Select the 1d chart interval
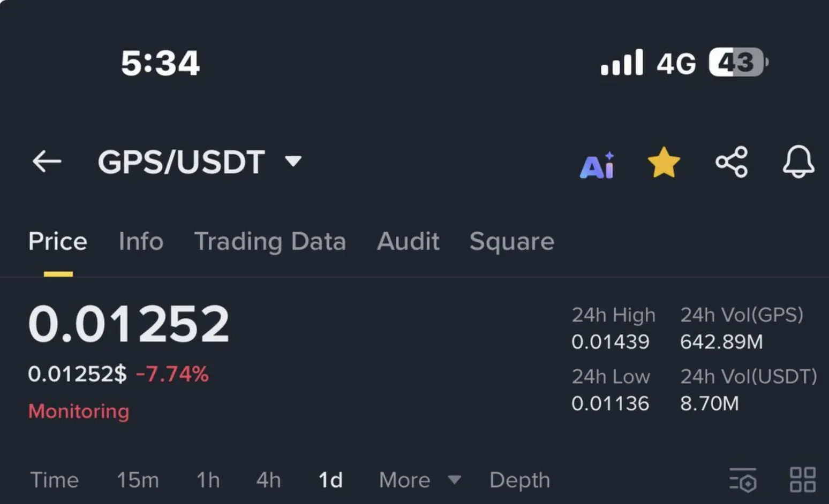Viewport: 829px width, 504px height. point(330,480)
